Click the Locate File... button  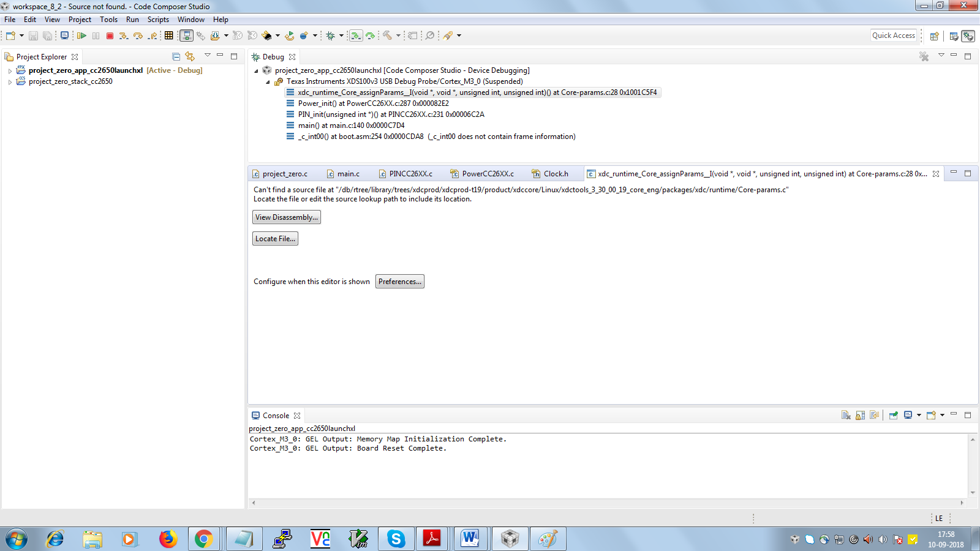pos(276,239)
